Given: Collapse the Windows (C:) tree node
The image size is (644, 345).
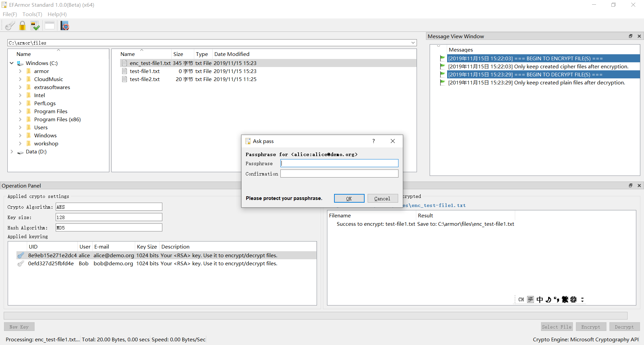Looking at the screenshot, I should (x=12, y=63).
